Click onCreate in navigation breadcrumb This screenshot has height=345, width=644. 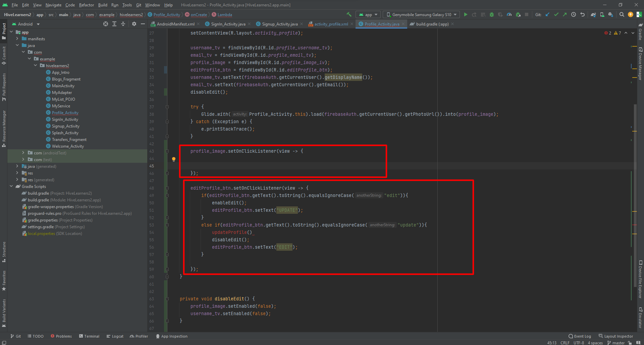pyautogui.click(x=199, y=14)
